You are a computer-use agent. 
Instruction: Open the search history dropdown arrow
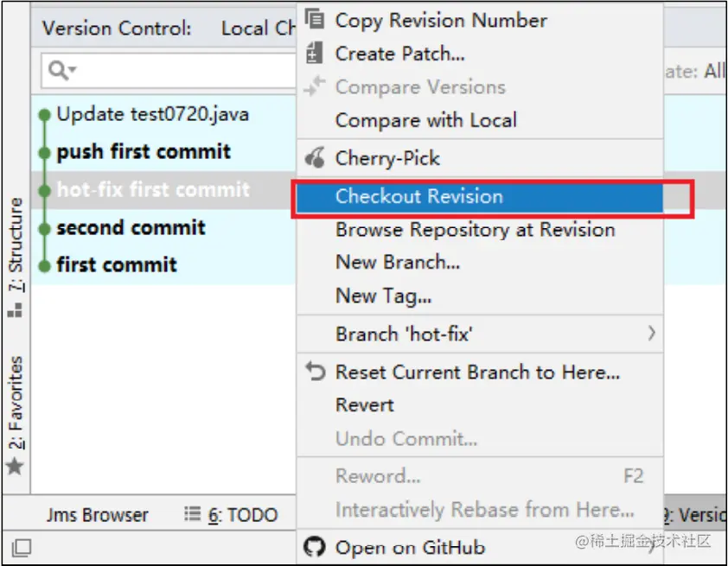(73, 70)
